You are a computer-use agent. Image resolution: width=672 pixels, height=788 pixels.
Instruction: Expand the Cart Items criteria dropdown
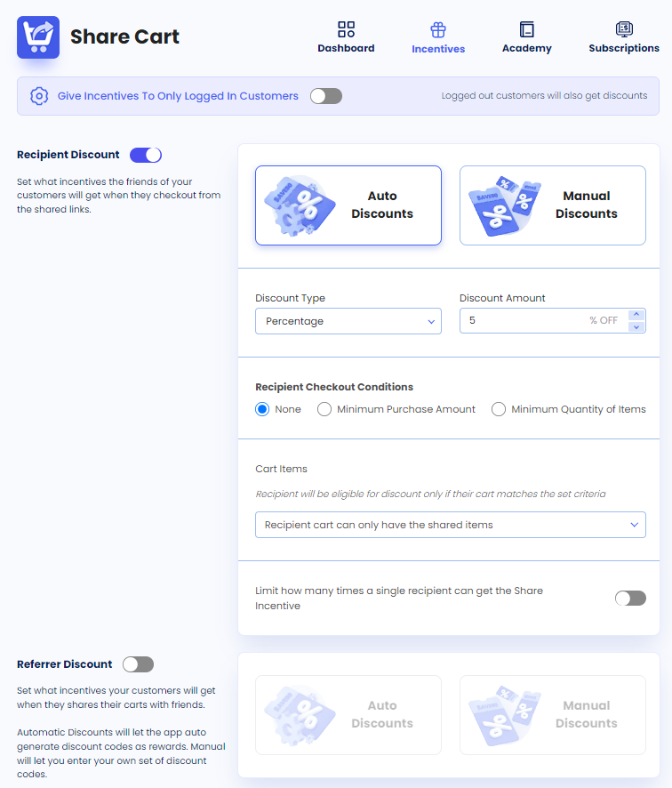click(450, 525)
